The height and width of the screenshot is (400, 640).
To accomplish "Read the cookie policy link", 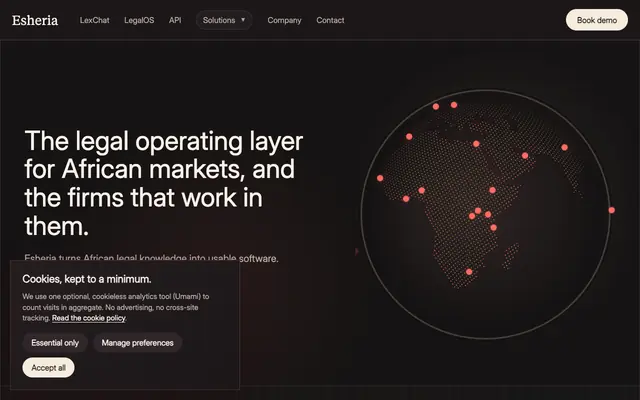I will (89, 318).
